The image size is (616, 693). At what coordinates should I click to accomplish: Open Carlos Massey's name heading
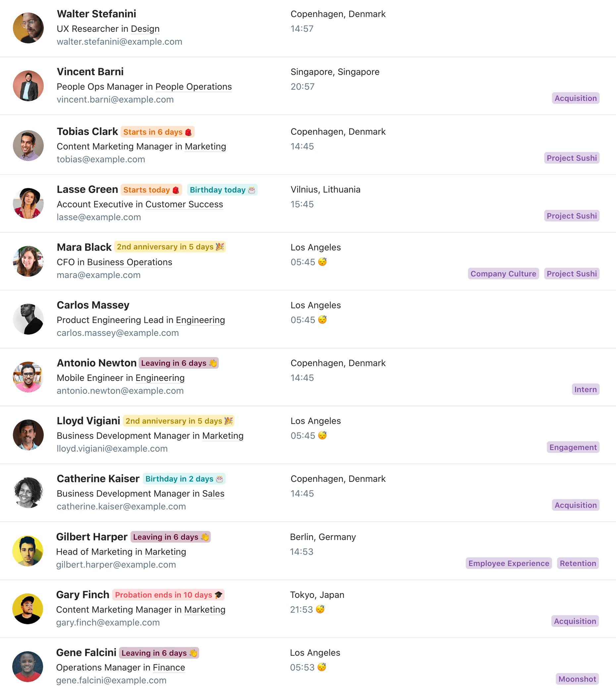click(x=93, y=305)
